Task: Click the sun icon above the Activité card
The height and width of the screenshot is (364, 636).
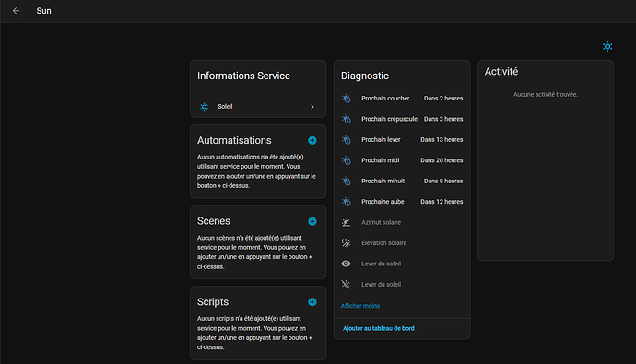Action: (607, 47)
